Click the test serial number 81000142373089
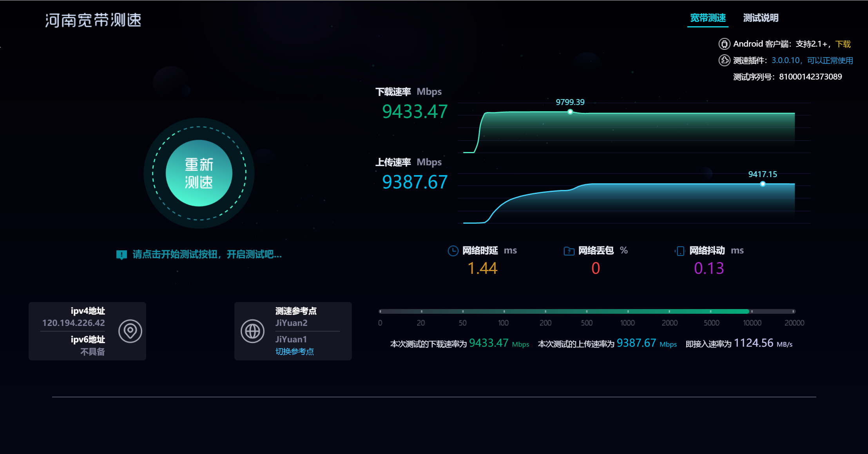868x454 pixels. (810, 77)
